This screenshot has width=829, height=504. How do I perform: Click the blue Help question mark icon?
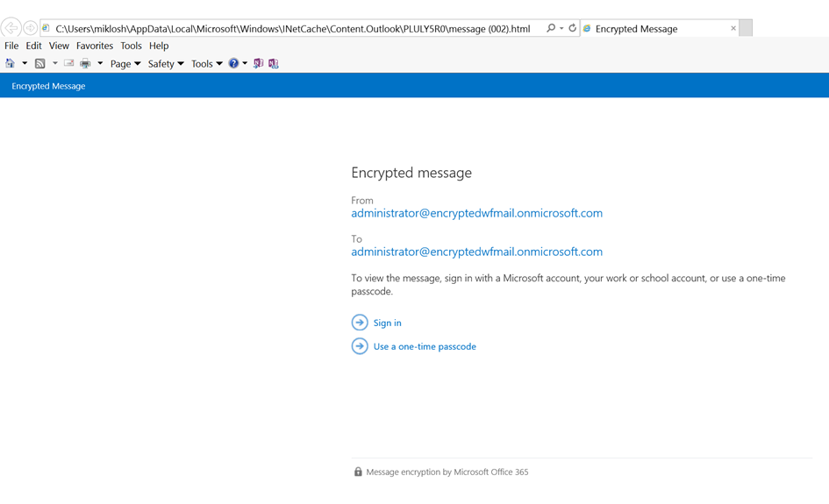click(233, 63)
